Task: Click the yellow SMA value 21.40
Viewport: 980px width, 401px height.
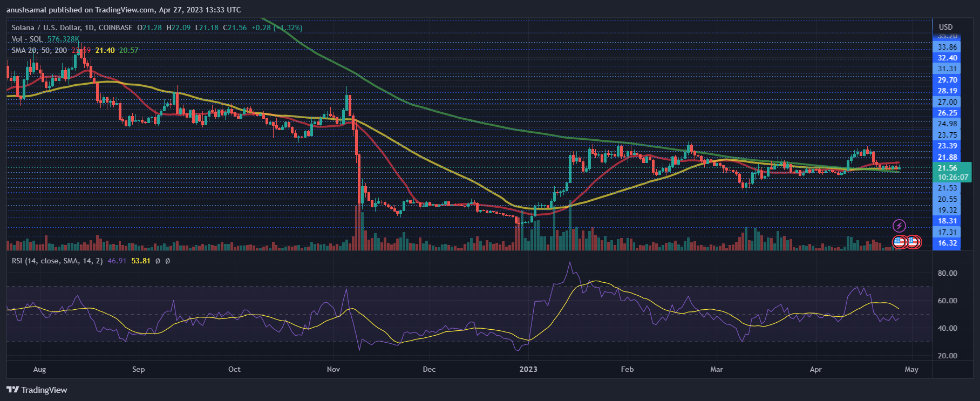Action: pos(105,50)
